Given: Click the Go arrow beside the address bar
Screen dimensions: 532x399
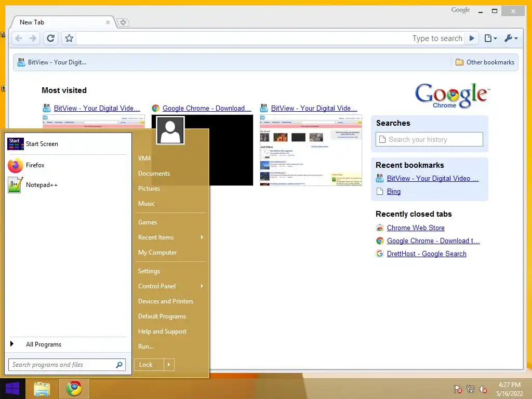Looking at the screenshot, I should (x=472, y=38).
